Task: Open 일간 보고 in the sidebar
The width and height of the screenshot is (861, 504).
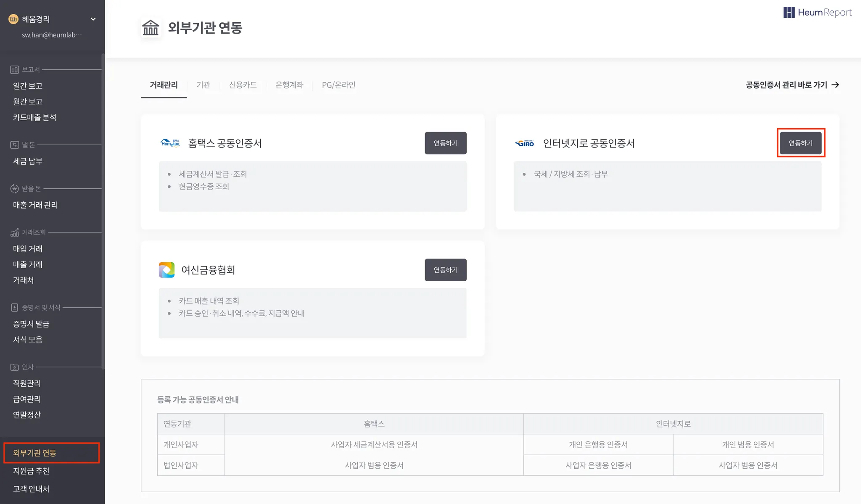Action: click(28, 86)
